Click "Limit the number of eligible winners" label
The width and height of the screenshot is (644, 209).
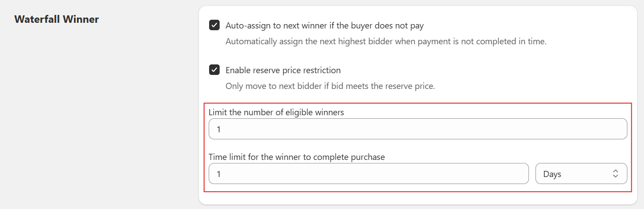(x=276, y=113)
